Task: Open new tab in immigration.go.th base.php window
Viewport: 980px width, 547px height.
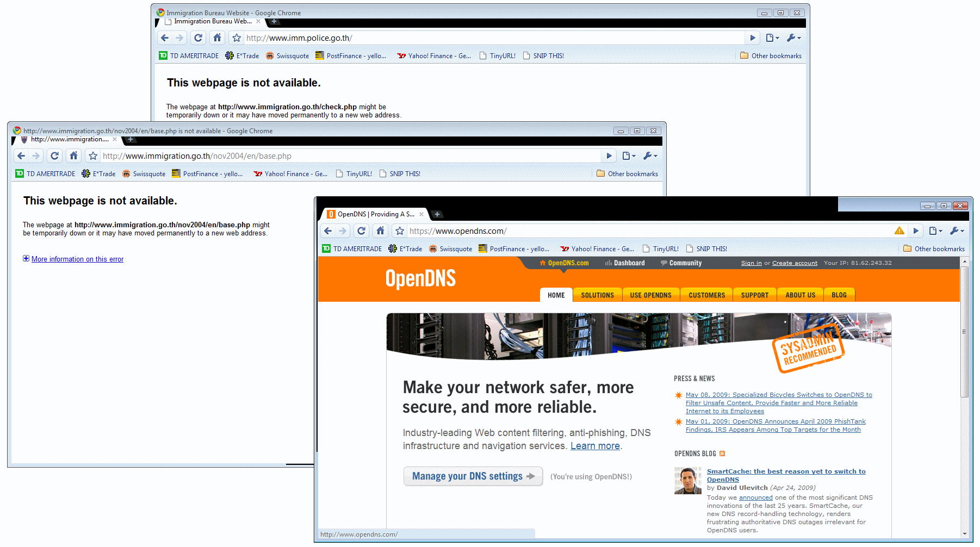Action: (x=131, y=139)
